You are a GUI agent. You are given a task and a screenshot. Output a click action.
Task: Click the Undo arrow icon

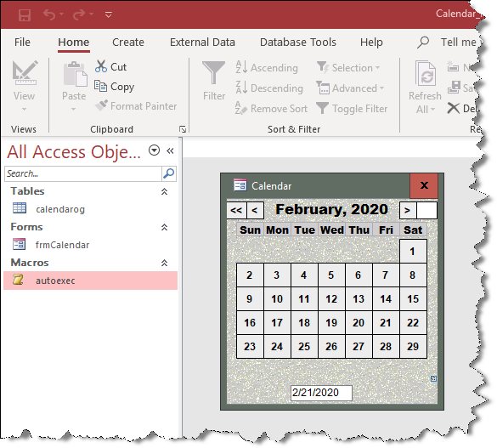pos(49,14)
